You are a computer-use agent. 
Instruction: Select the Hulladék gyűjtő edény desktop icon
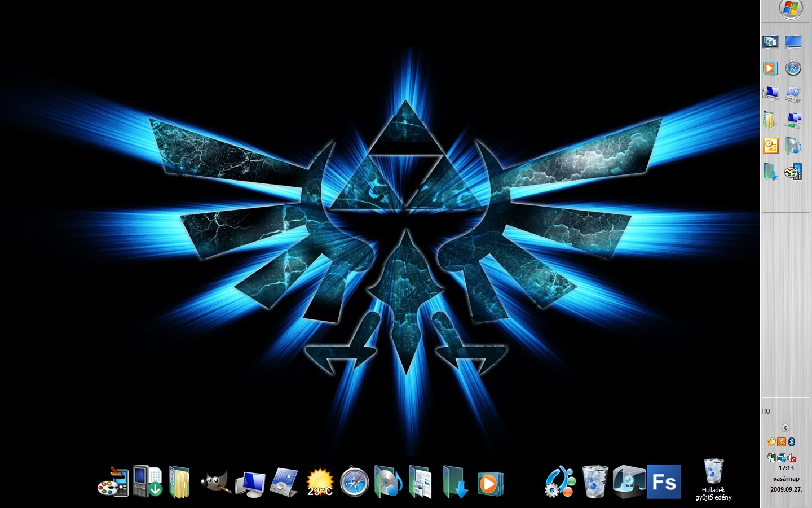[713, 479]
